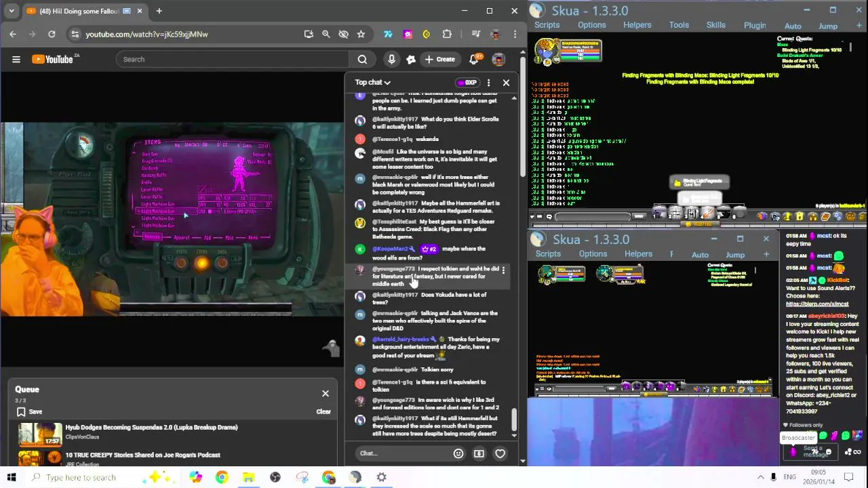The height and width of the screenshot is (488, 868).
Task: Open the YouTube Create button
Action: (439, 59)
